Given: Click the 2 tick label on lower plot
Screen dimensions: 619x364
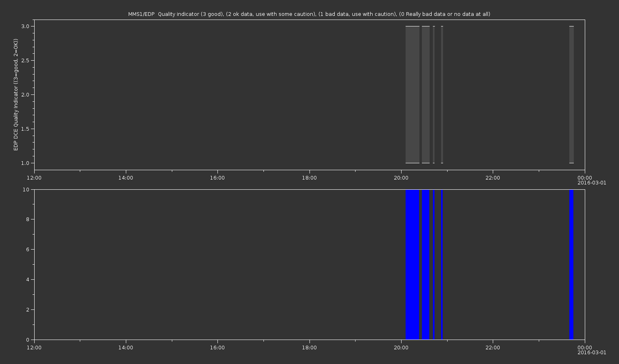Looking at the screenshot, I should pyautogui.click(x=28, y=310).
